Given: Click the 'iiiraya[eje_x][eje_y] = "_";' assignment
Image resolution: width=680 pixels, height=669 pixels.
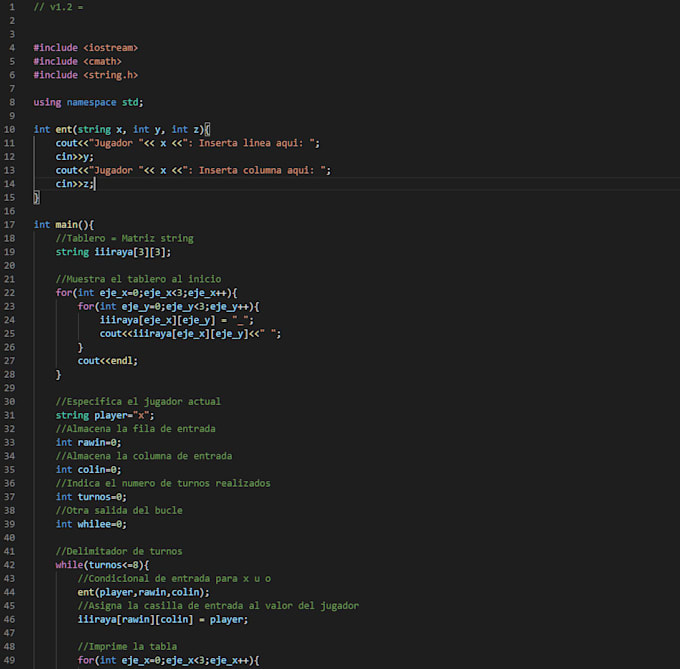Looking at the screenshot, I should (177, 320).
